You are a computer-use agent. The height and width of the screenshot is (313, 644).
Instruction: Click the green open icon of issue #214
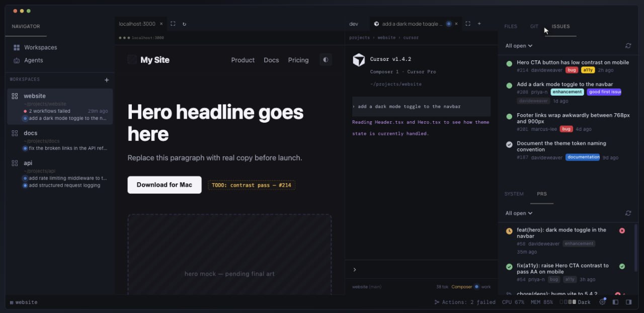(509, 63)
